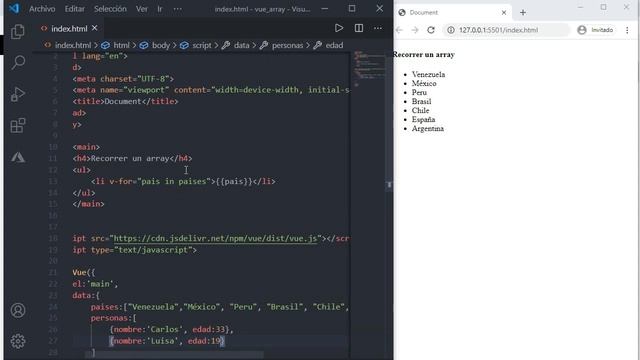This screenshot has height=360, width=640.
Task: Click the nombre:'Luisa' line in code
Action: (x=167, y=340)
